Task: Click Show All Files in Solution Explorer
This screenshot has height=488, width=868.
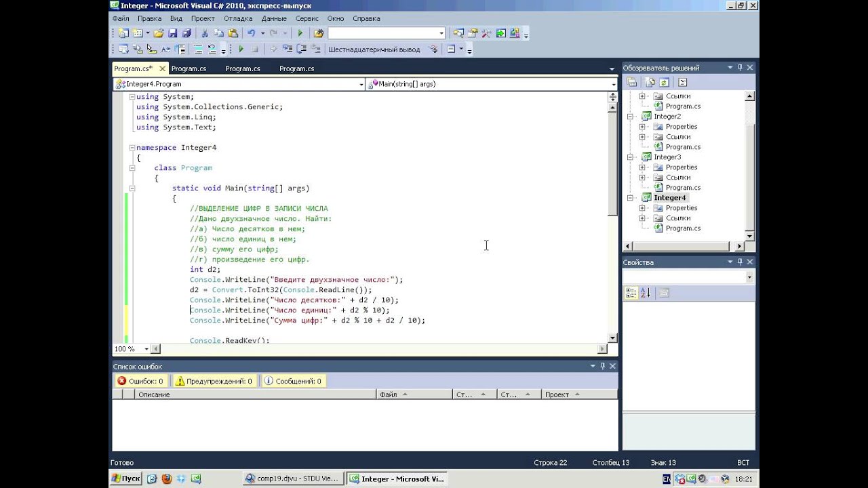Action: tap(650, 82)
